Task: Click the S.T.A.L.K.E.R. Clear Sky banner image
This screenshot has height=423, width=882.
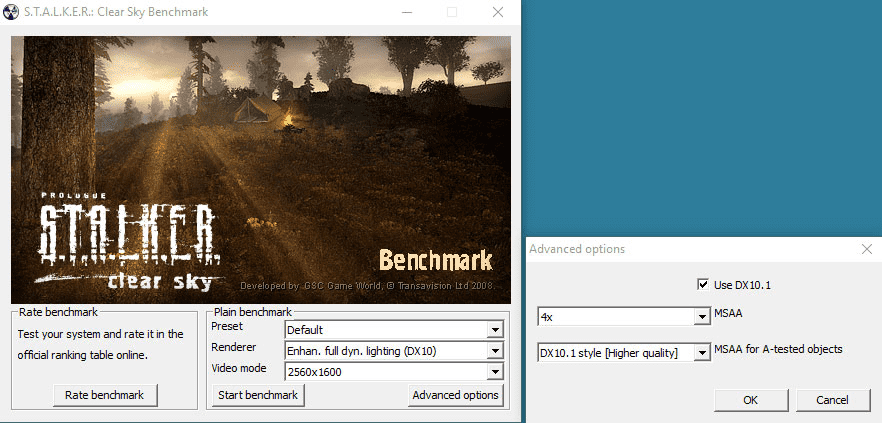Action: point(261,170)
